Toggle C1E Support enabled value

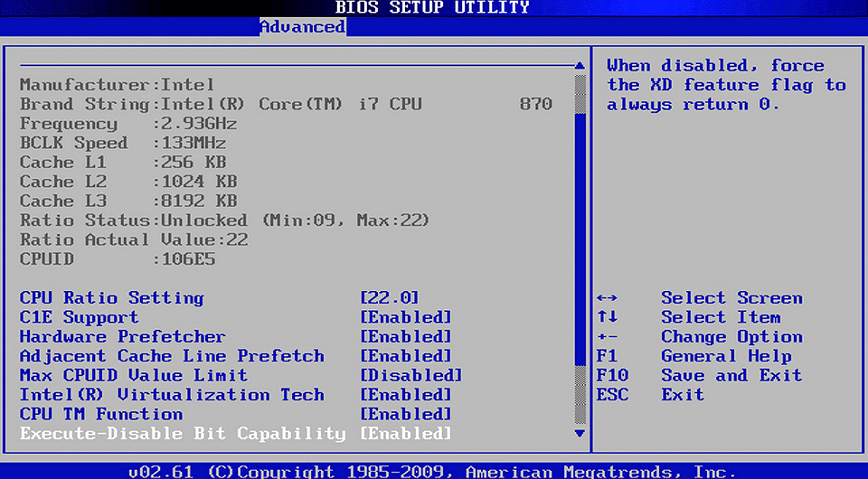pos(405,317)
